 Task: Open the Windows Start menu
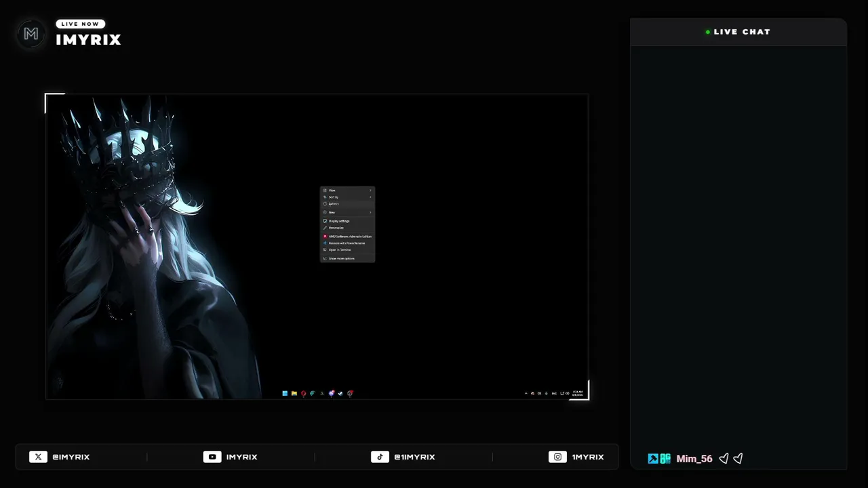tap(285, 393)
